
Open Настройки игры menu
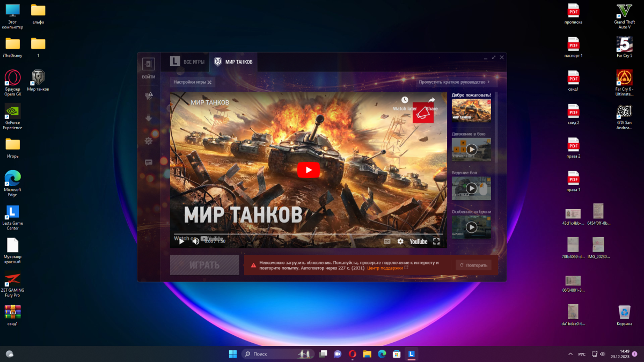193,82
